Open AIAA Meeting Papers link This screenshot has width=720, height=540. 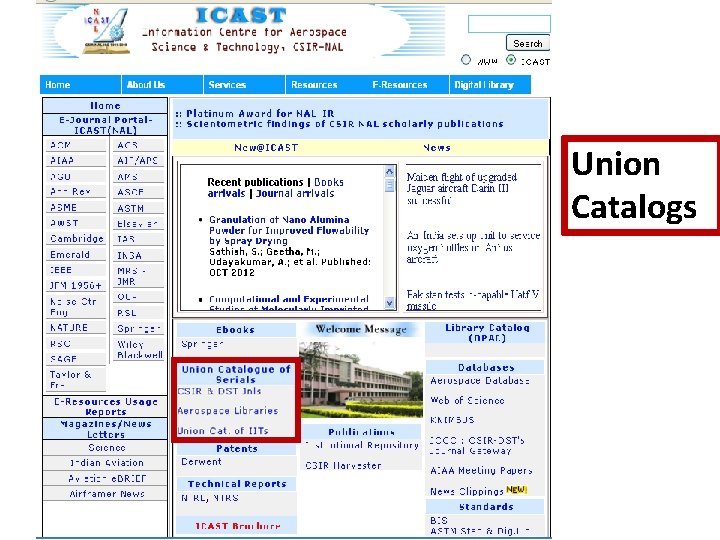(x=481, y=471)
